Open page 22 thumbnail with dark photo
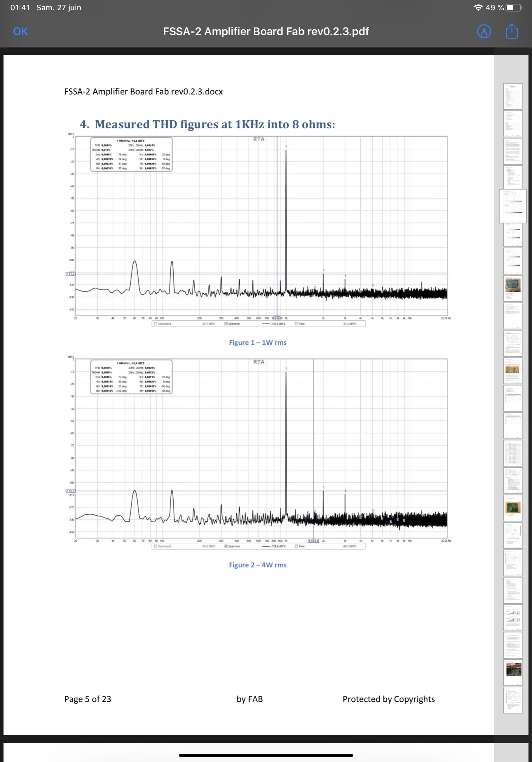The height and width of the screenshot is (762, 532). pos(513,672)
